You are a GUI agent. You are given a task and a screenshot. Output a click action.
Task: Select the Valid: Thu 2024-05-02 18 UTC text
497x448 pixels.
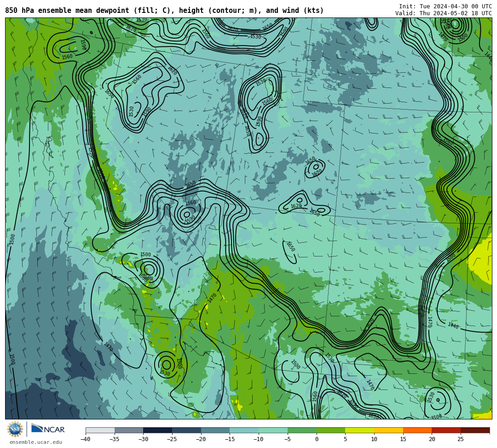click(444, 13)
